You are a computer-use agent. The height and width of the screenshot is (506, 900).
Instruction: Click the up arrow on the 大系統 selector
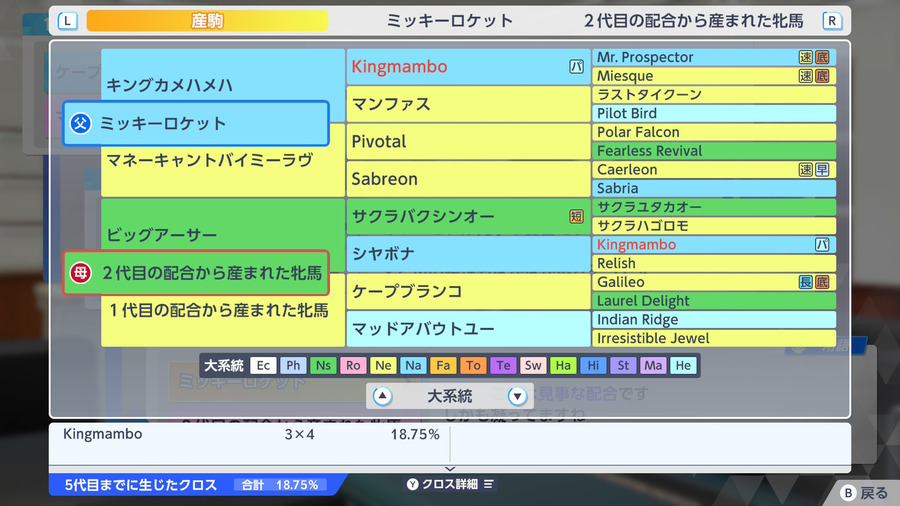[382, 396]
